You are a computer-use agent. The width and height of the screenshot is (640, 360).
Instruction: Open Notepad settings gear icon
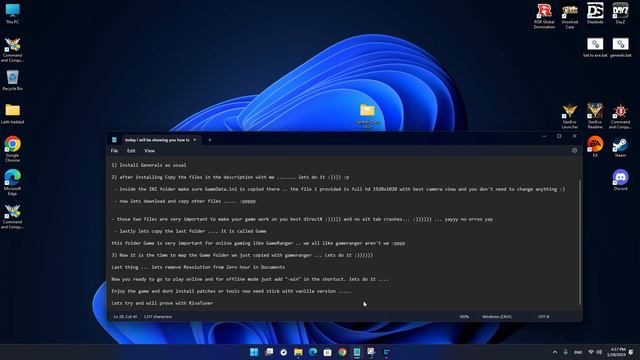click(x=574, y=151)
